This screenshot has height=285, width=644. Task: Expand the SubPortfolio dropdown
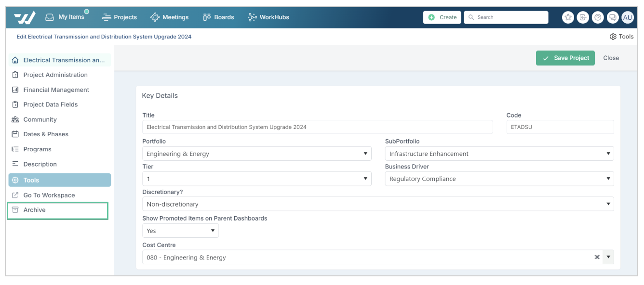coord(499,154)
